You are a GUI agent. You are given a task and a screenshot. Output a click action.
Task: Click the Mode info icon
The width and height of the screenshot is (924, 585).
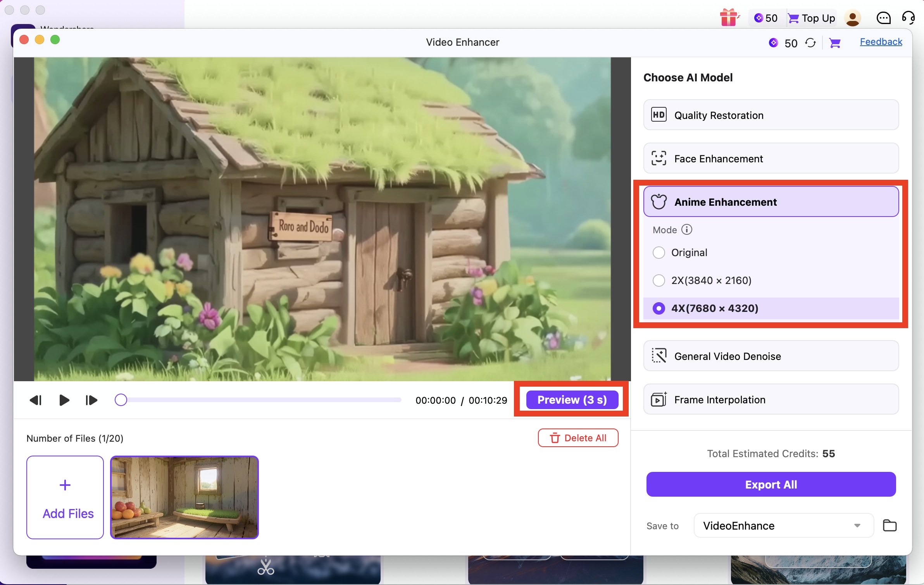687,229
